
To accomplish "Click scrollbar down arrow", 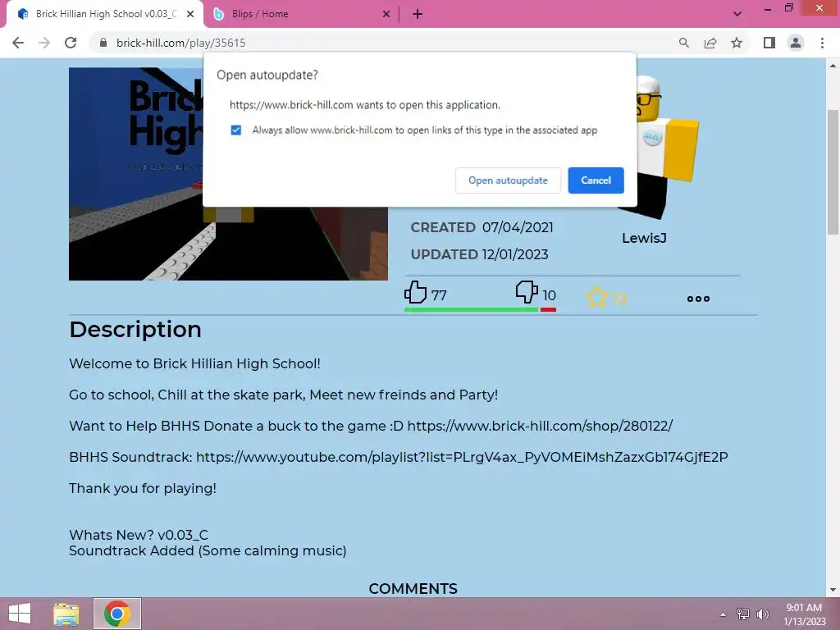I will click(833, 590).
